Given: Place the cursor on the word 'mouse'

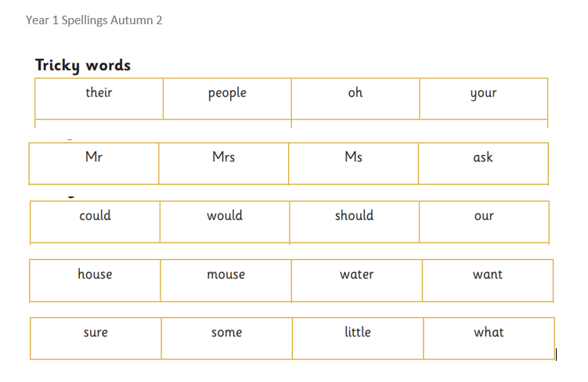Looking at the screenshot, I should (225, 275).
